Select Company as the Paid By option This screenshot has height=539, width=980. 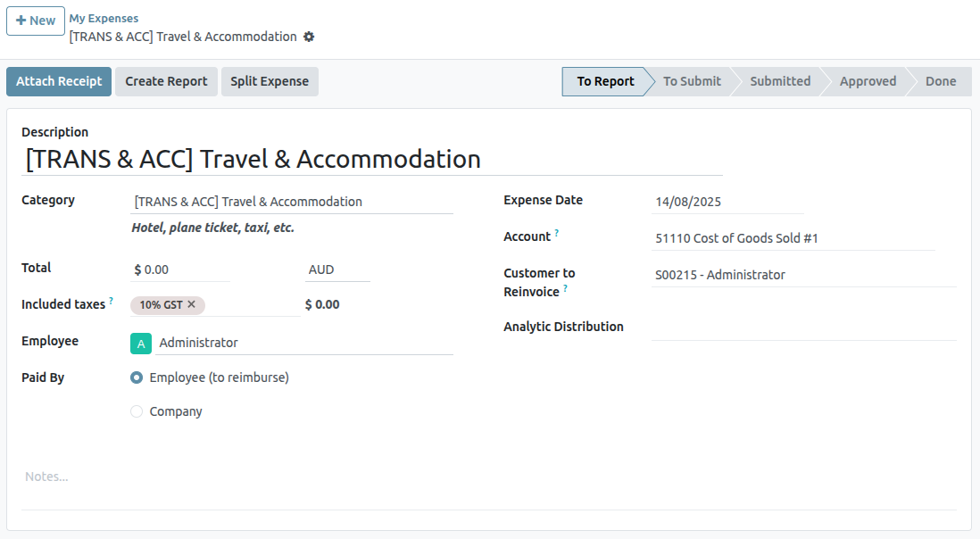[137, 411]
